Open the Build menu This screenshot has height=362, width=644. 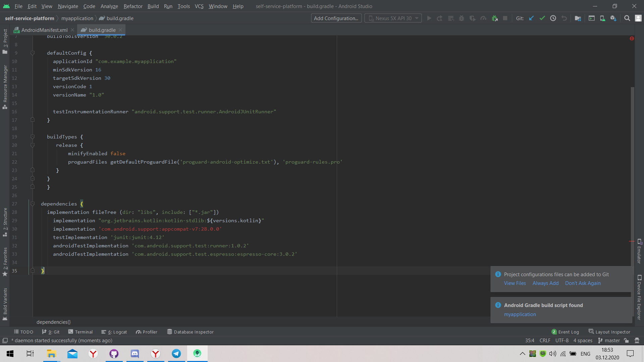point(153,6)
